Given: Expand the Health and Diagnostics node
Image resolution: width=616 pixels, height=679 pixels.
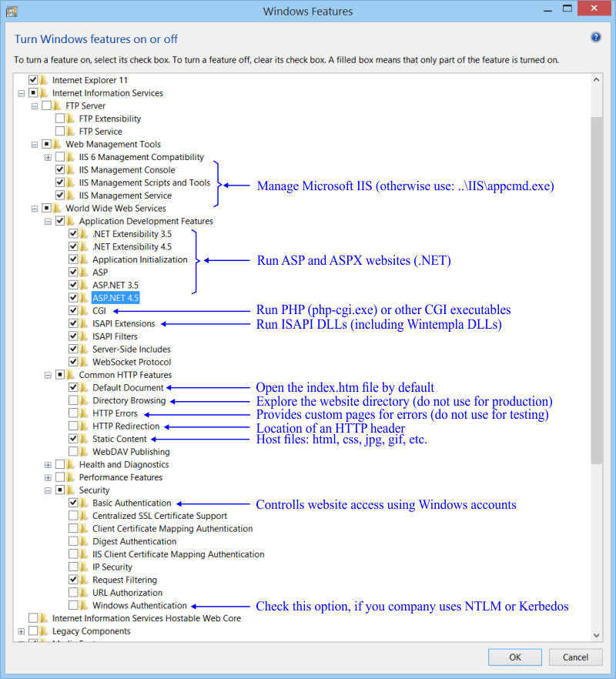Looking at the screenshot, I should pos(48,465).
